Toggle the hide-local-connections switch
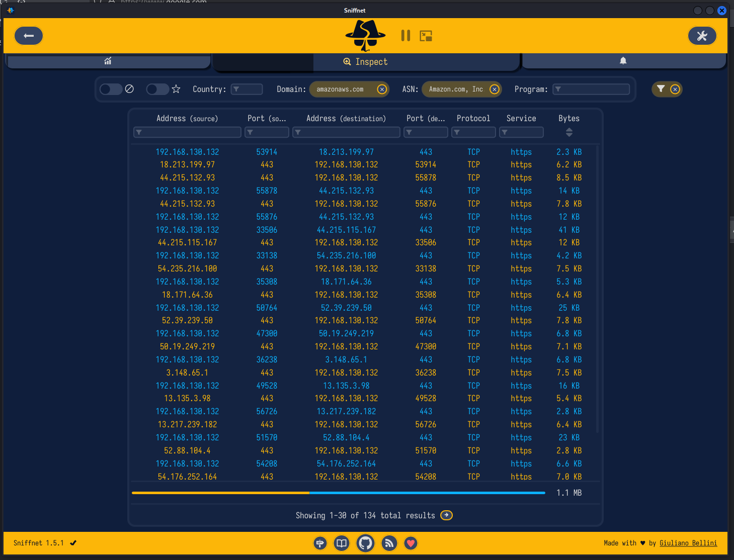The width and height of the screenshot is (734, 560). pos(111,89)
